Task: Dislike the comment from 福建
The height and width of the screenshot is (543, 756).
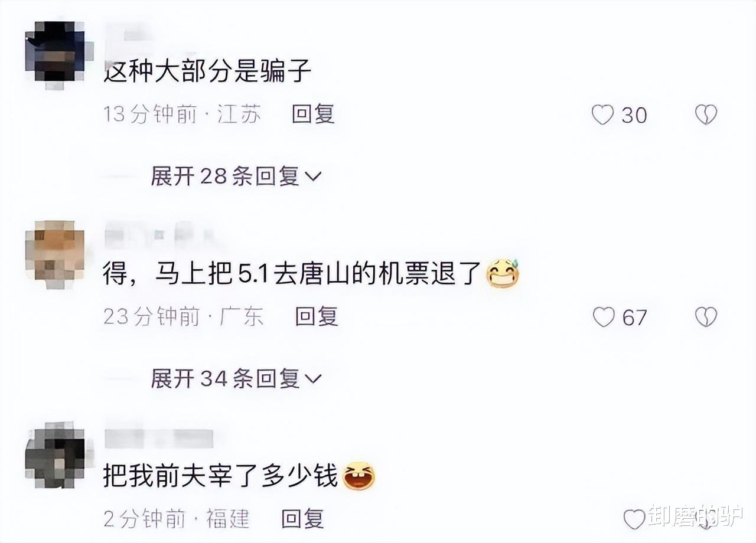Action: coord(706,519)
